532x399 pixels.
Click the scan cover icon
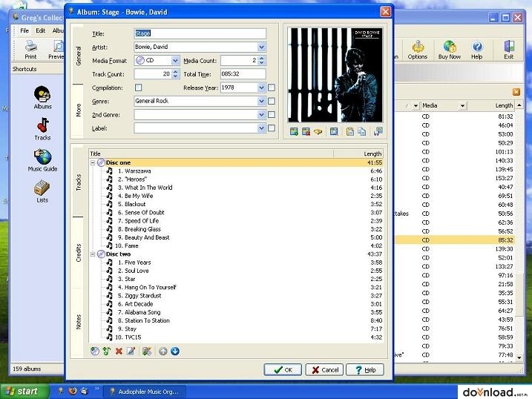[378, 131]
